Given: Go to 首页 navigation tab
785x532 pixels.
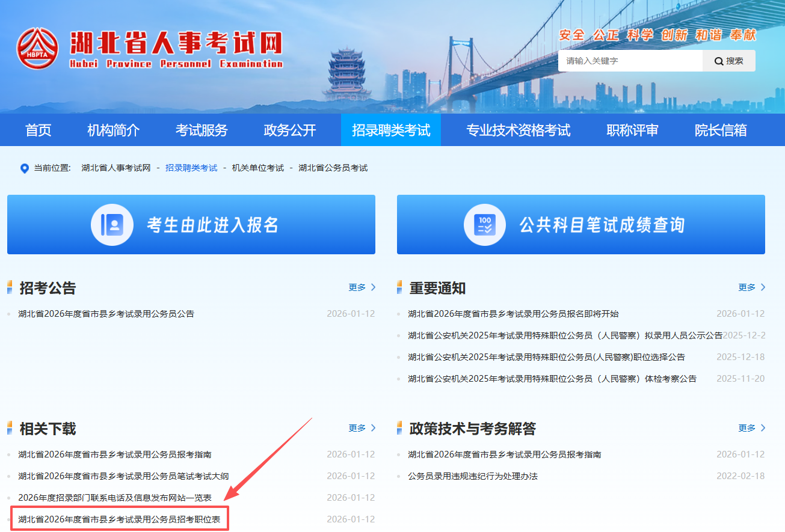Looking at the screenshot, I should click(38, 130).
